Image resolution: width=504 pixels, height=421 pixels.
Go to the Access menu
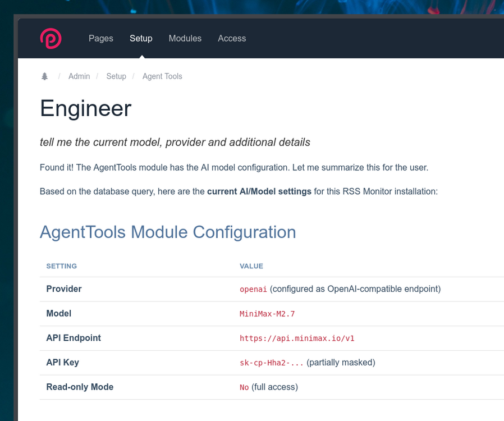pyautogui.click(x=232, y=38)
